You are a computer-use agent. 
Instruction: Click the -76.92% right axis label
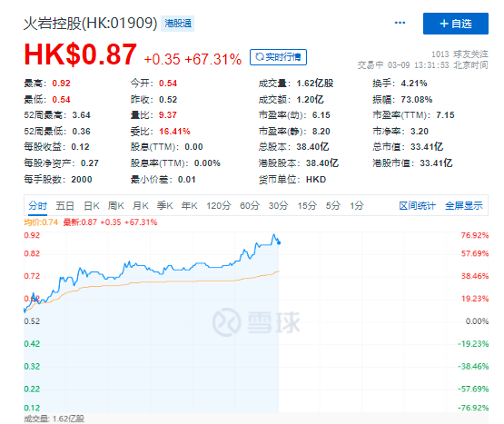tap(473, 408)
